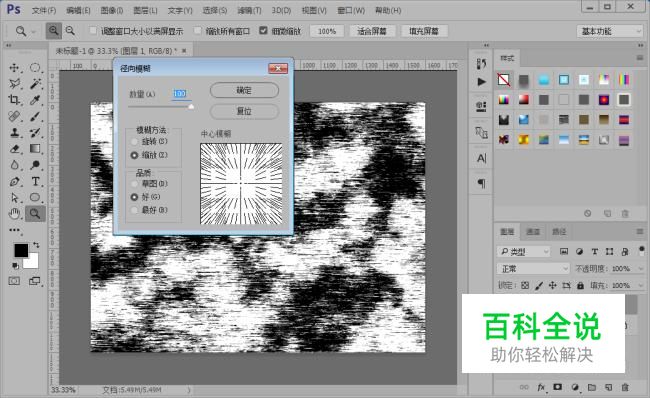Select the Crop tool

pyautogui.click(x=15, y=100)
